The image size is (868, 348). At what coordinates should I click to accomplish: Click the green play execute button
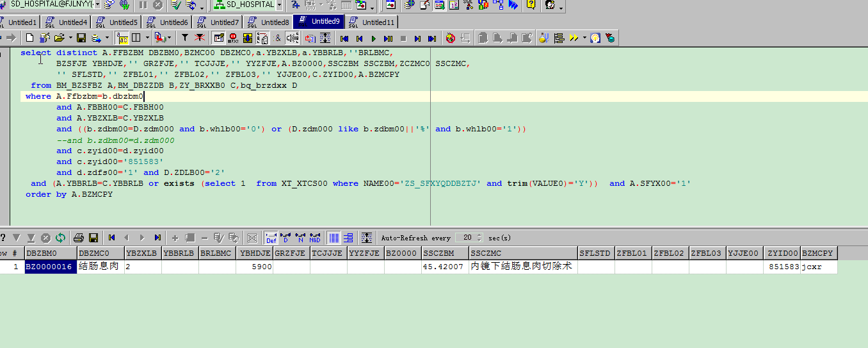(x=374, y=38)
